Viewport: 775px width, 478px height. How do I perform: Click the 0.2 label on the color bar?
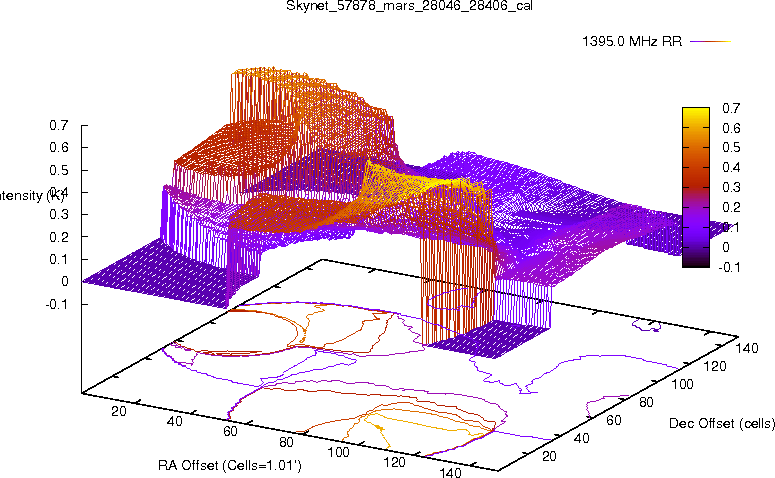point(731,207)
